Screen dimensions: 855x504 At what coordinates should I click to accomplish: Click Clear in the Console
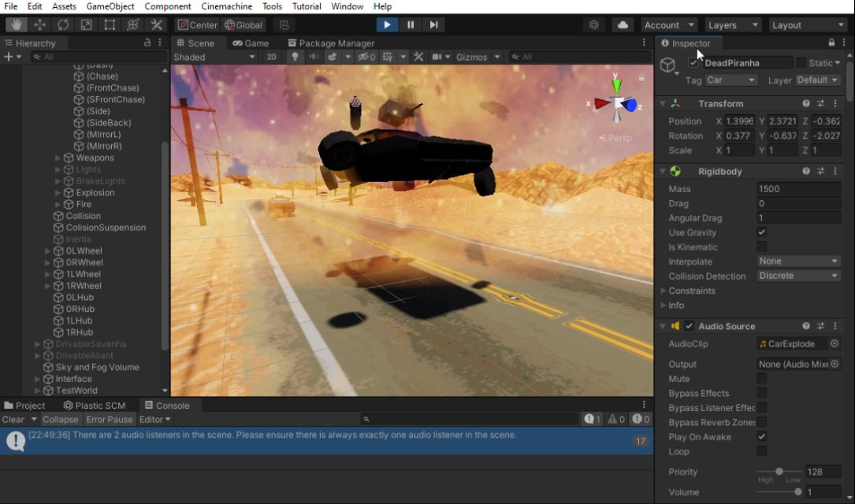click(x=13, y=419)
